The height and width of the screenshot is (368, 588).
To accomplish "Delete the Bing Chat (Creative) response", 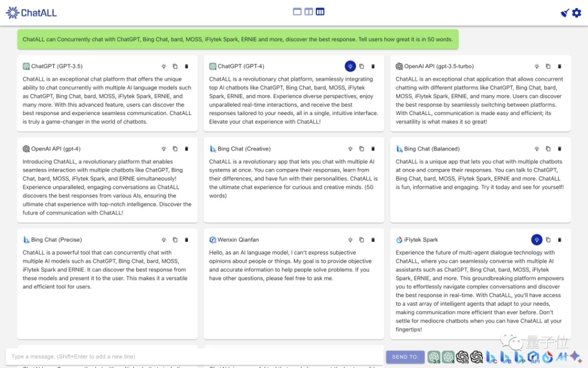I will pos(373,148).
